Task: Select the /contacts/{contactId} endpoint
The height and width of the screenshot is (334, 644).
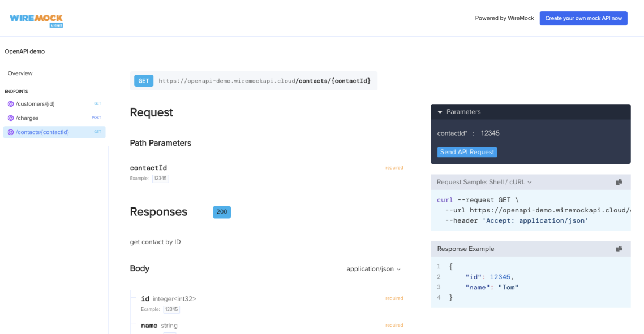Action: (54, 132)
